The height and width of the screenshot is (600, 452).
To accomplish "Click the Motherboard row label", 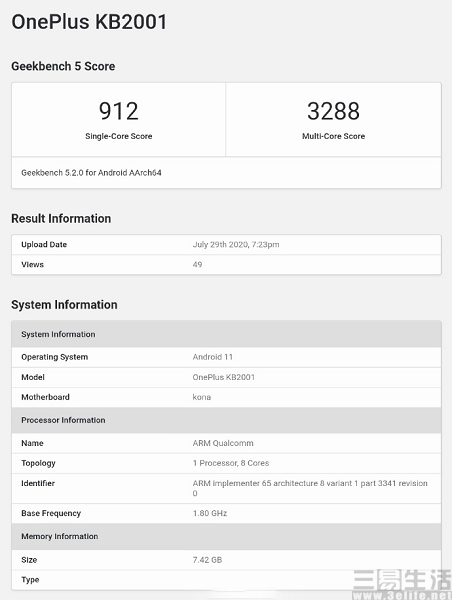I will (46, 397).
